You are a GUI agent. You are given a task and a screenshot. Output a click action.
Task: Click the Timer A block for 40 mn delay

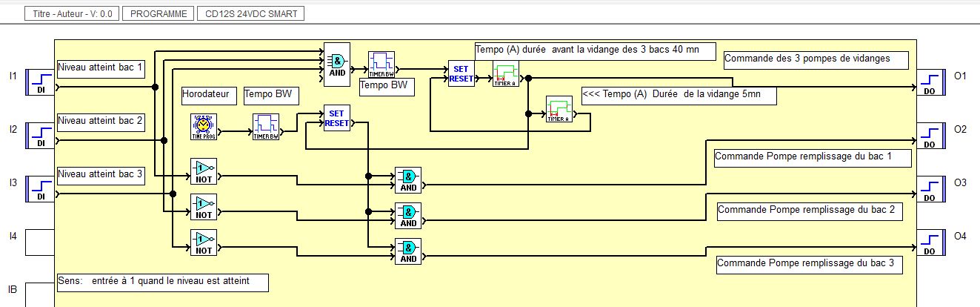coord(506,75)
